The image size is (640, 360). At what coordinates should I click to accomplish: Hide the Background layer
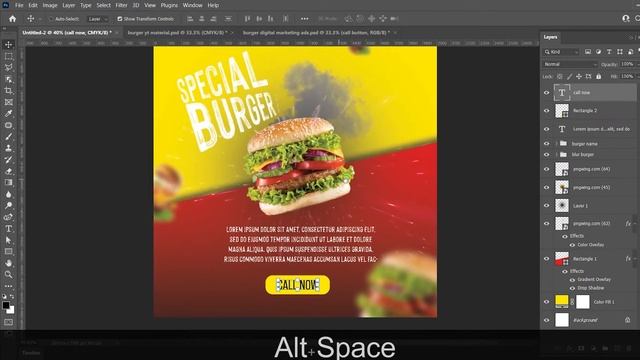coord(547,320)
